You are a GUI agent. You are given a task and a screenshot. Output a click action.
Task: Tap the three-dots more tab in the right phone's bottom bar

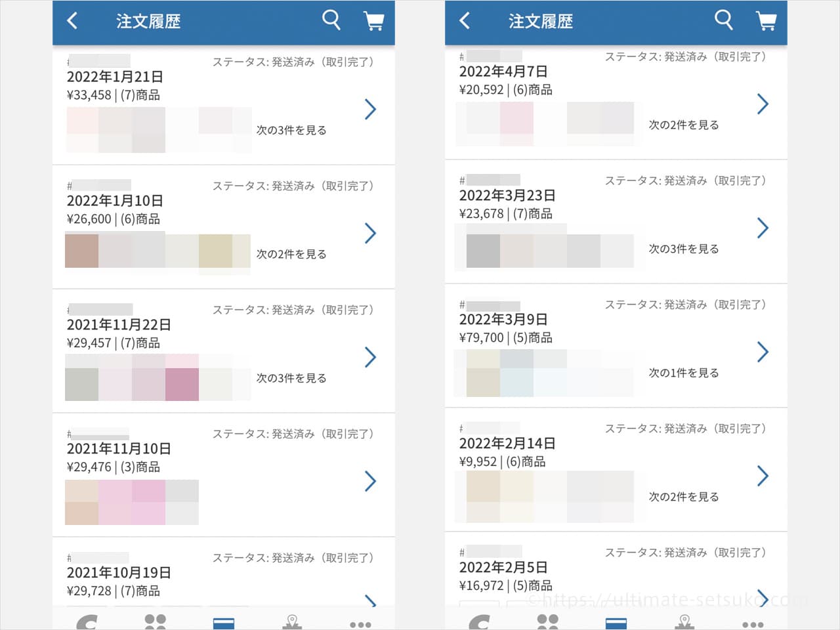[x=753, y=625]
